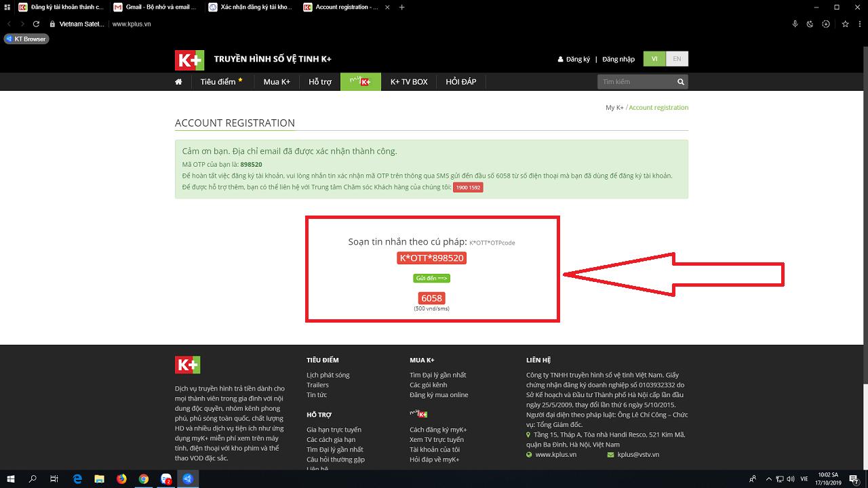Go to the home page via house icon
This screenshot has width=868, height=488.
[x=178, y=82]
